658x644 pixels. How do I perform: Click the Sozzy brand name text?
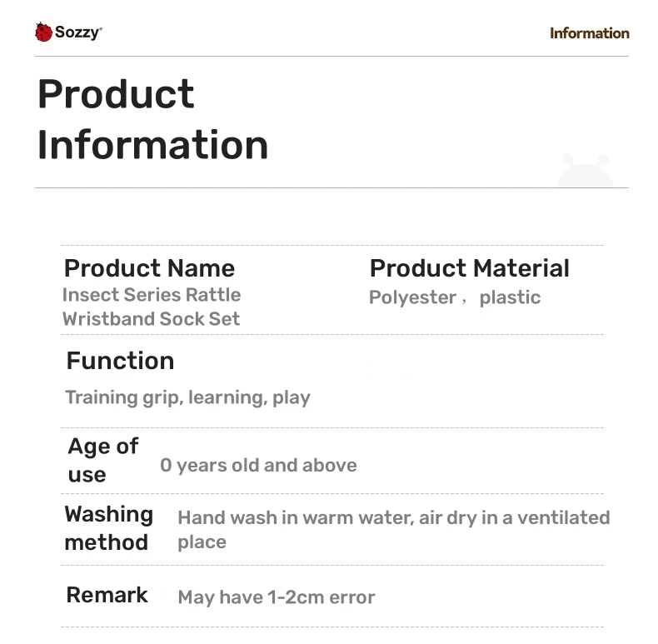tap(78, 32)
